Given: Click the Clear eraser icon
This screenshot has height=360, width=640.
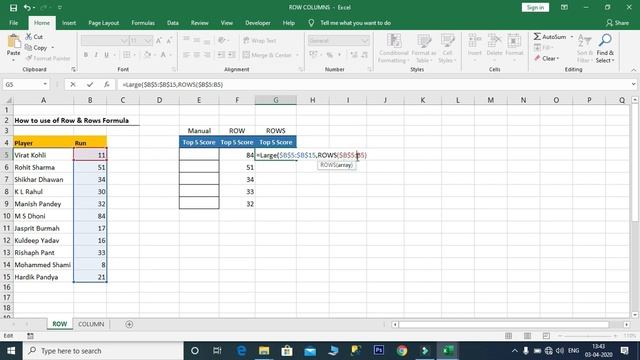Looking at the screenshot, I should 538,58.
